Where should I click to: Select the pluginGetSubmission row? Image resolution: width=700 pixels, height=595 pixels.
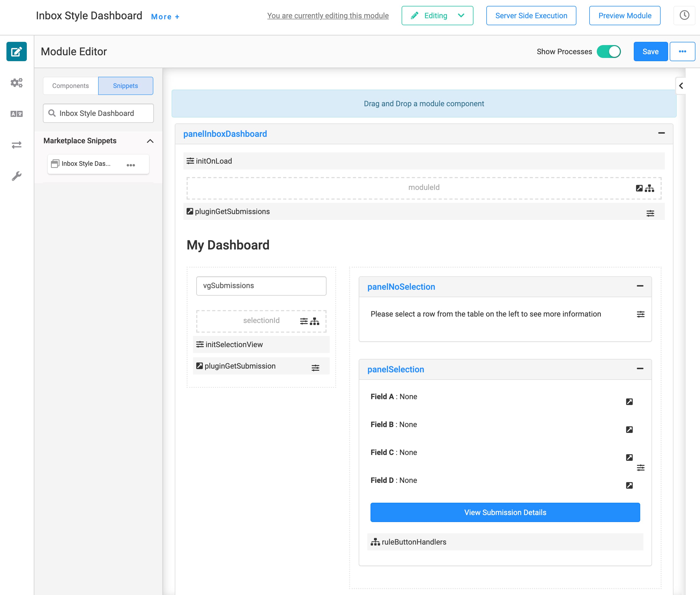pos(261,366)
